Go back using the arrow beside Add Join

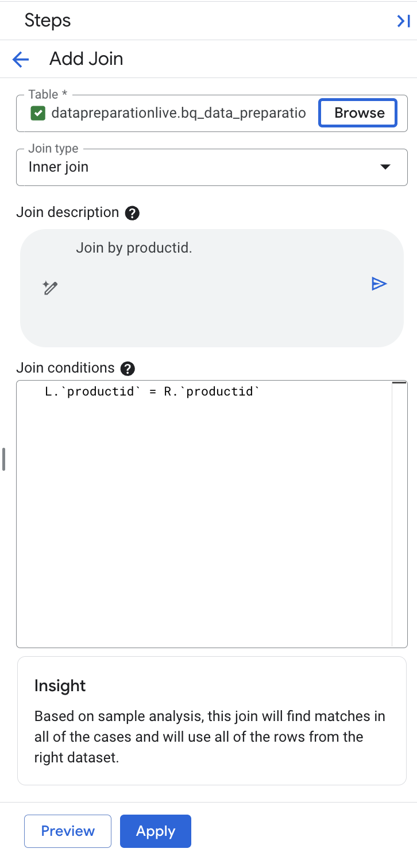[21, 59]
